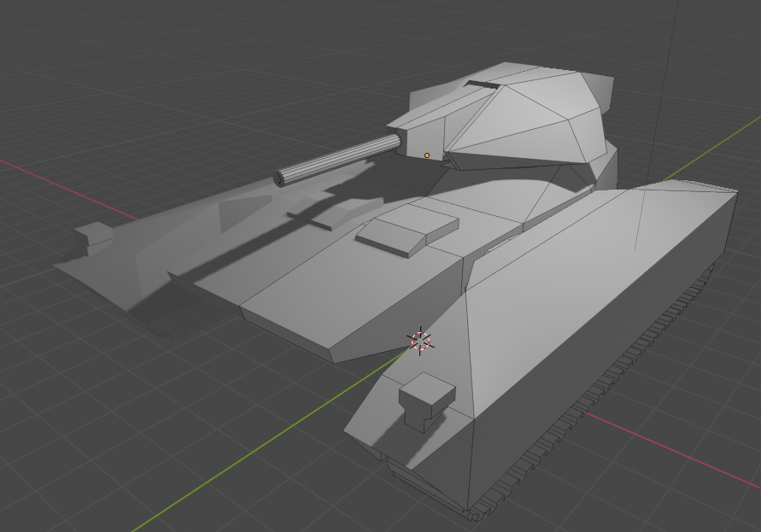Click the red-white 3D cursor crosshair
Viewport: 761px width, 532px height.
point(421,341)
